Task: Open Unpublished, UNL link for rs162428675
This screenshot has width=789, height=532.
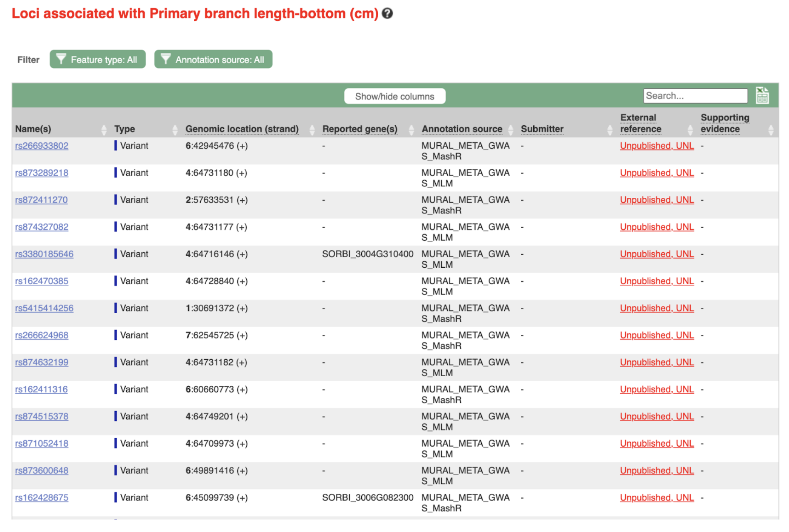Action: click(x=657, y=497)
